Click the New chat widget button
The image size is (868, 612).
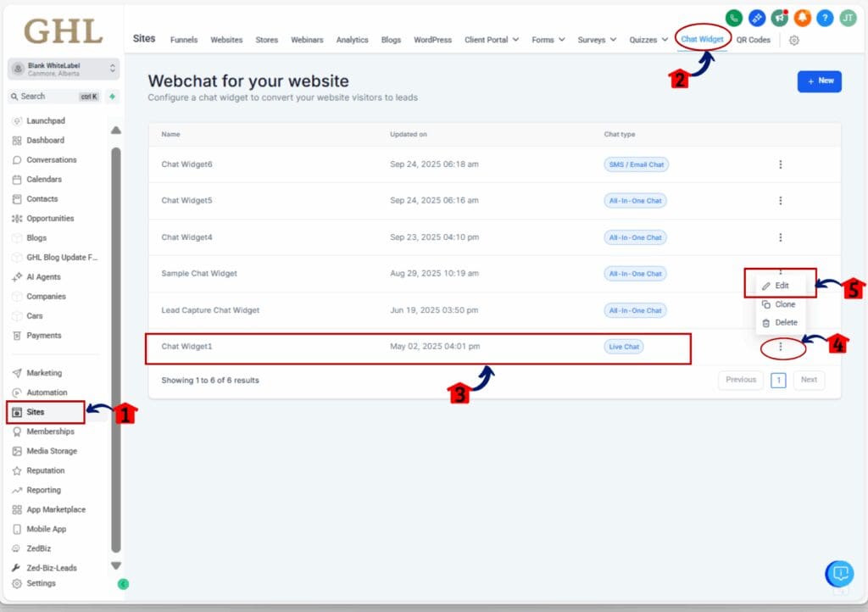(x=819, y=81)
